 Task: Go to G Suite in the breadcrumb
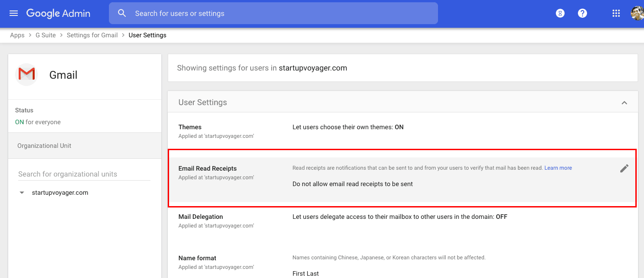point(46,35)
